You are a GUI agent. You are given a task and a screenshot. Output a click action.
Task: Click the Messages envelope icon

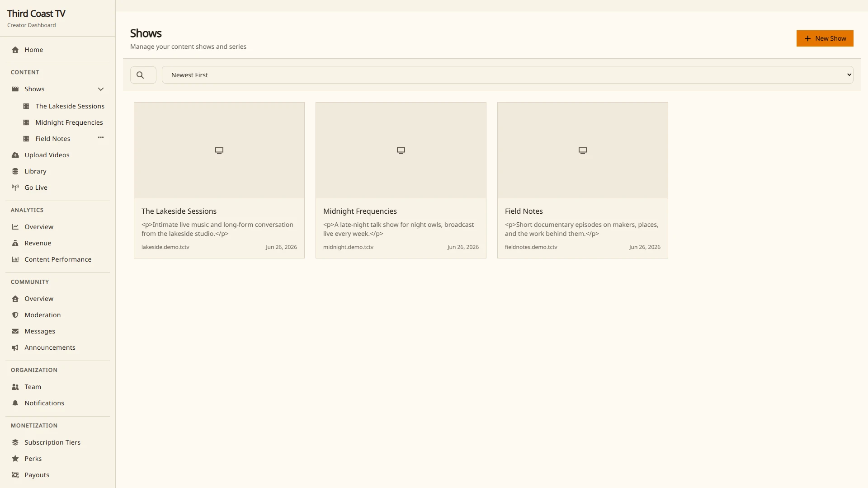(15, 331)
